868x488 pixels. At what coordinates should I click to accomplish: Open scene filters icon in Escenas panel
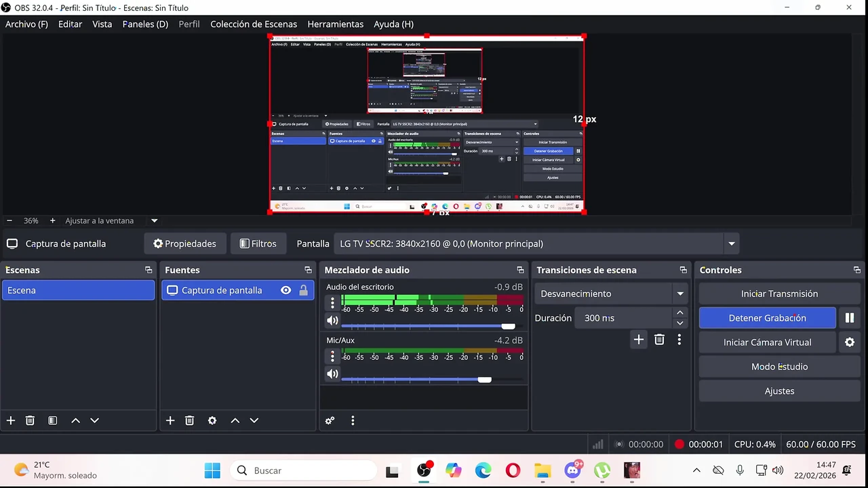(53, 420)
